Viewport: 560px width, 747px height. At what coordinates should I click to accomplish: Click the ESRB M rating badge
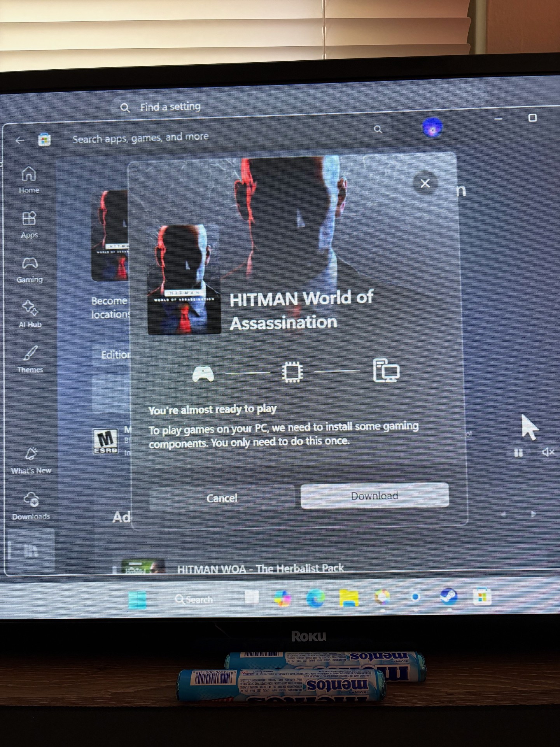coord(105,441)
